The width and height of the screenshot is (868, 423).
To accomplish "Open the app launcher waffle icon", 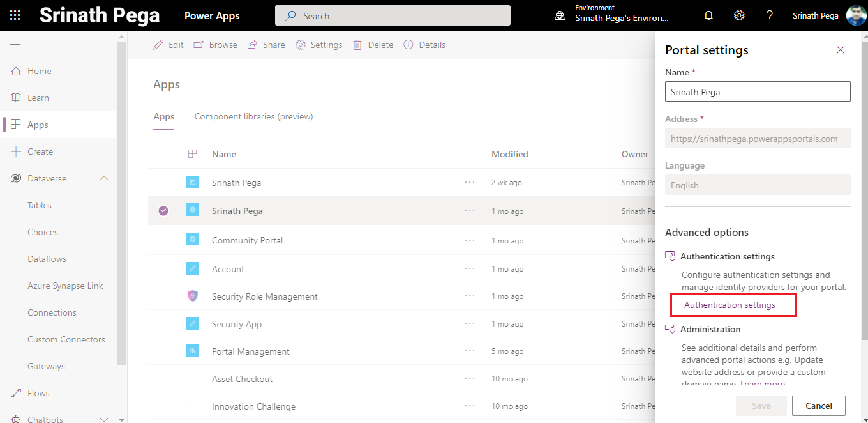I will coord(15,15).
